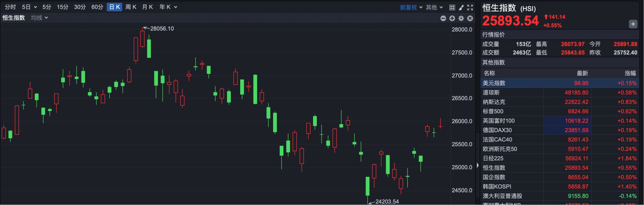Click the 最低 value 25843.65
Screen dimensions: 644x205
pyautogui.click(x=573, y=53)
